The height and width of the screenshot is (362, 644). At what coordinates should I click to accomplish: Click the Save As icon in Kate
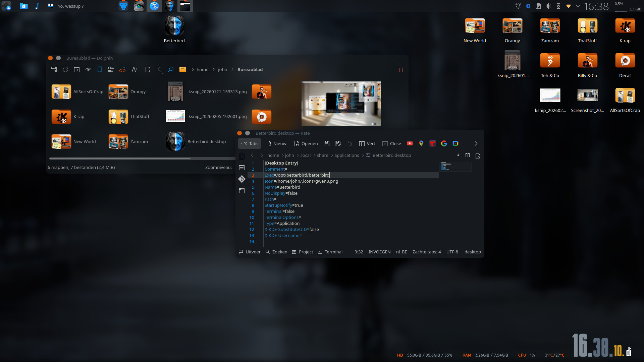click(x=338, y=143)
